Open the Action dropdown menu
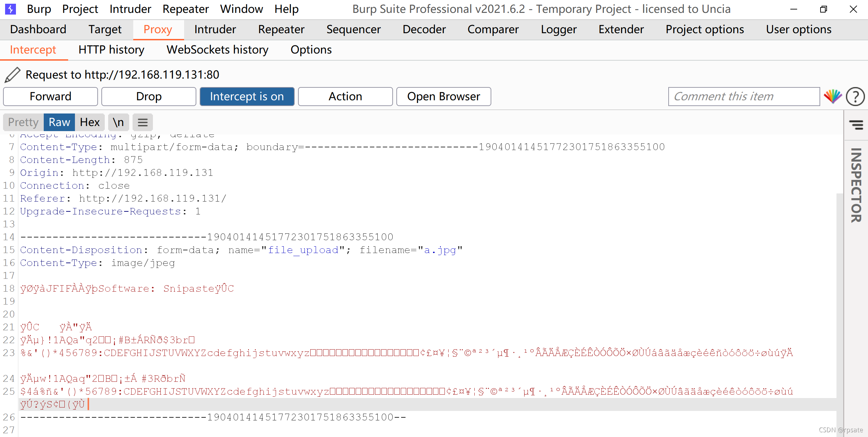Screen dimensions: 868x437 (345, 97)
